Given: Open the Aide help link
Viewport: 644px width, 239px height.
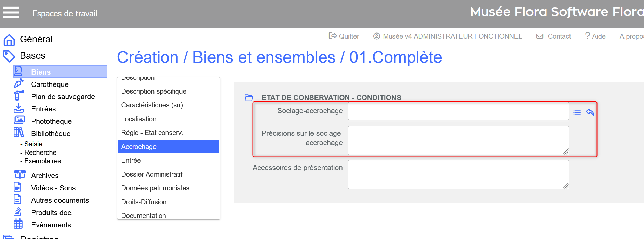Looking at the screenshot, I should pyautogui.click(x=595, y=36).
